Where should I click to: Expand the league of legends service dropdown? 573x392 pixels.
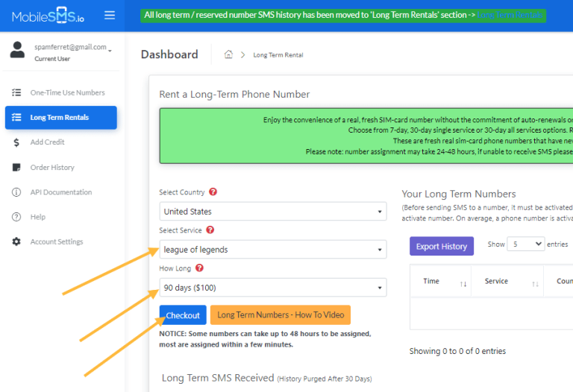pyautogui.click(x=272, y=250)
